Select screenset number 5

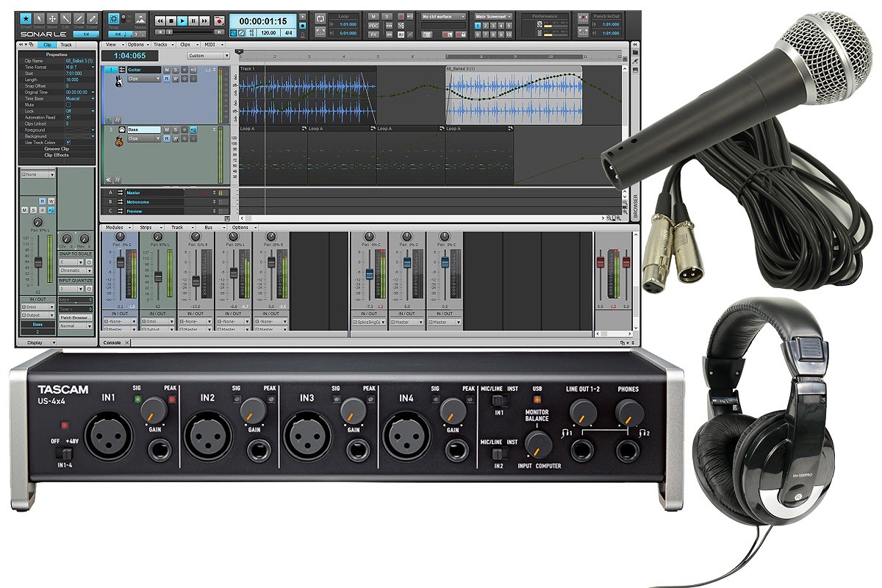pyautogui.click(x=510, y=25)
